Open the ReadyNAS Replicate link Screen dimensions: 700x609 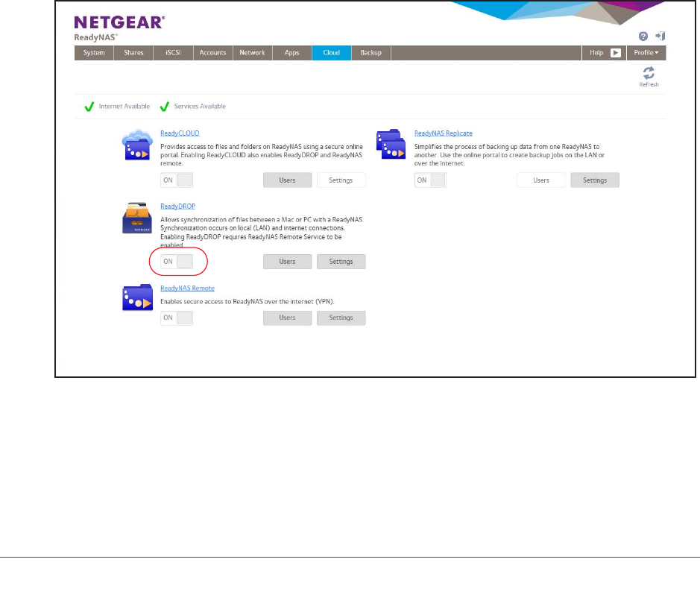tap(444, 133)
